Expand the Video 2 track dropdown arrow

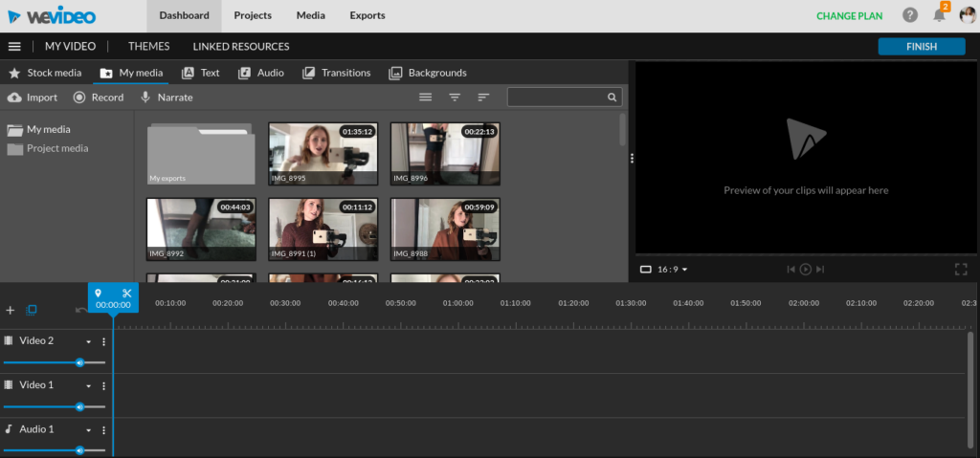click(89, 342)
